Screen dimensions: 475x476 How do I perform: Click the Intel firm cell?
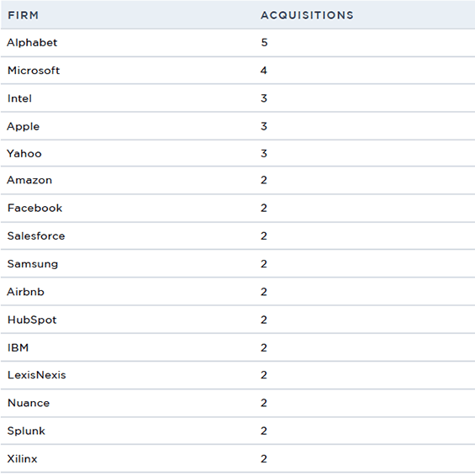click(19, 98)
